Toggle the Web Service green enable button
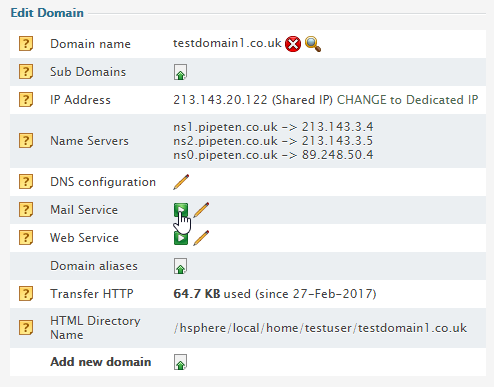494x387 pixels. pos(181,238)
